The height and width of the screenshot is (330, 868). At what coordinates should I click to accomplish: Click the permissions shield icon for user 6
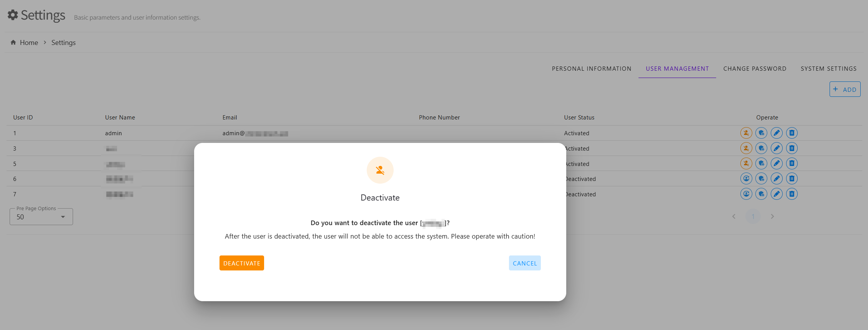(x=761, y=179)
